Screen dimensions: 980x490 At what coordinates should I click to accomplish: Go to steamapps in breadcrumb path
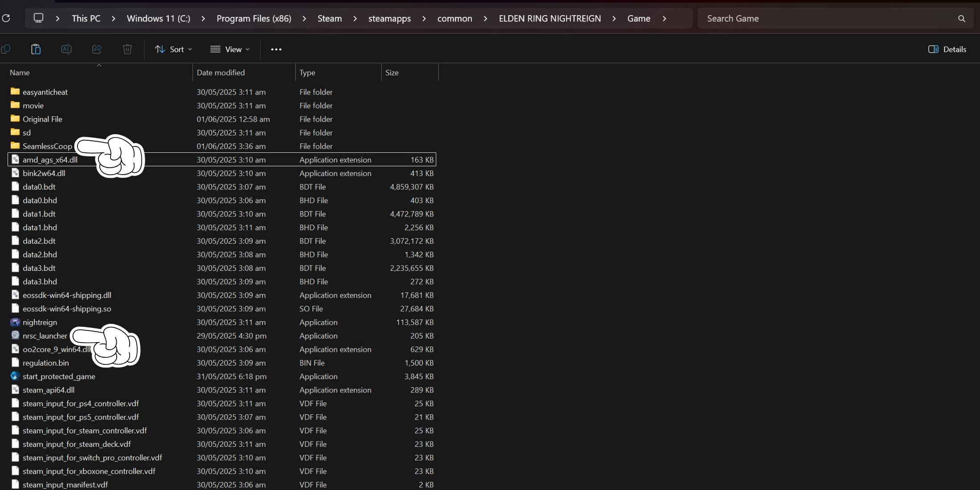[389, 19]
